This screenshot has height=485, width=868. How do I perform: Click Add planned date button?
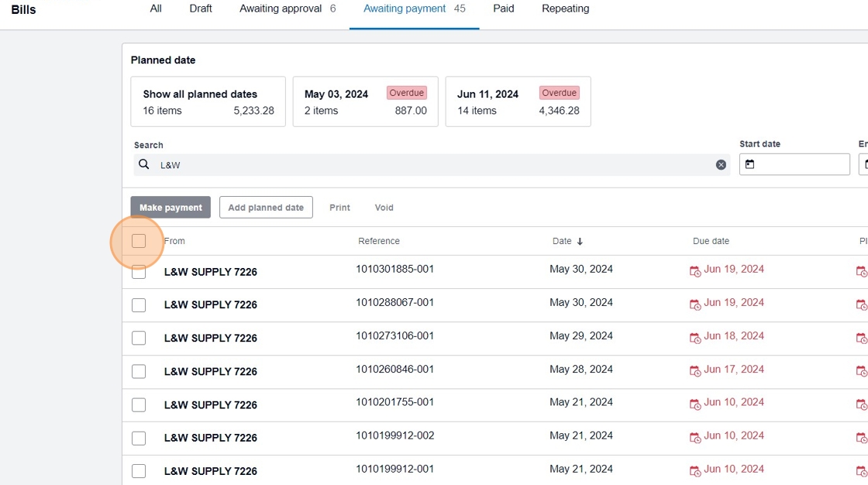click(266, 207)
